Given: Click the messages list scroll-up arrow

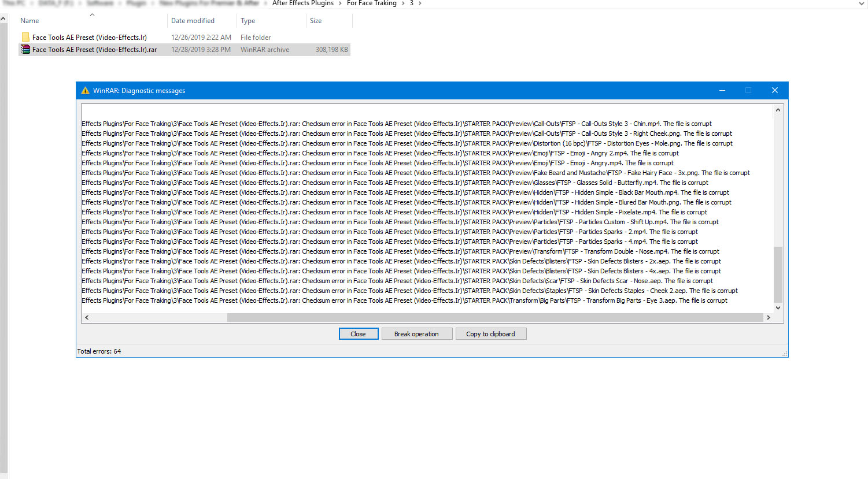Looking at the screenshot, I should pos(778,110).
